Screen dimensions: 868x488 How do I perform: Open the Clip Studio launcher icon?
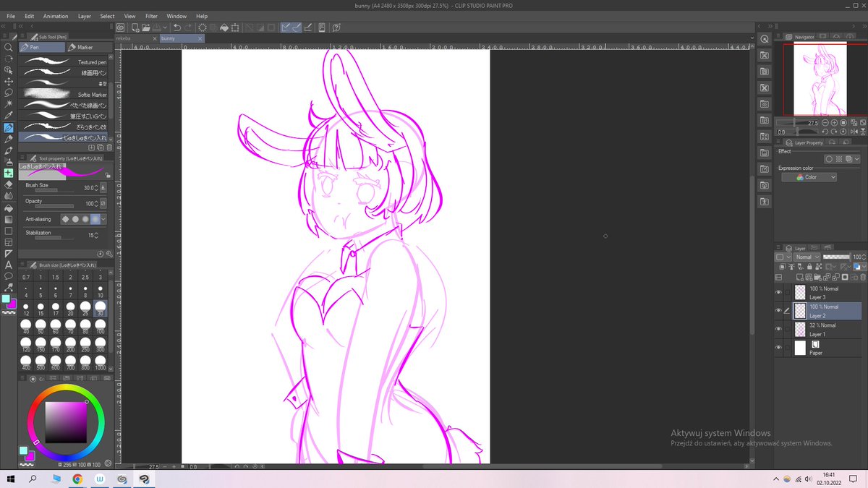point(121,27)
